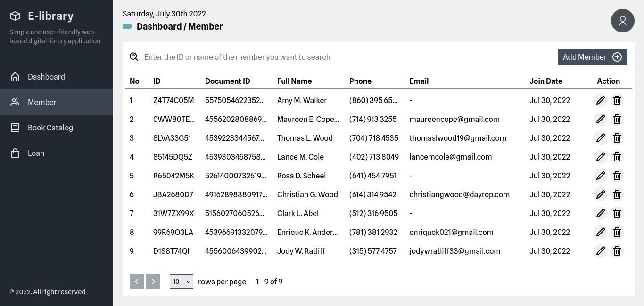Edit Enrique K. Anderson's member details
Screen dimensions: 644x306
[x=601, y=232]
